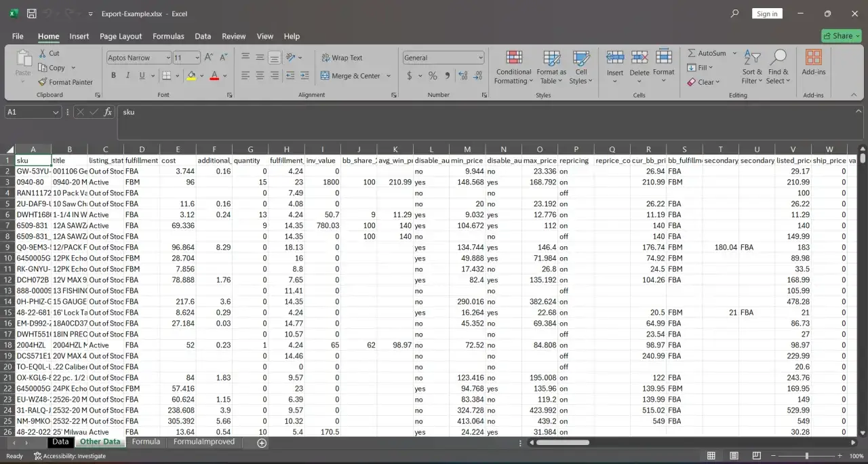Screen dimensions: 868x464
Task: Open Find & Select menu
Action: [778, 67]
